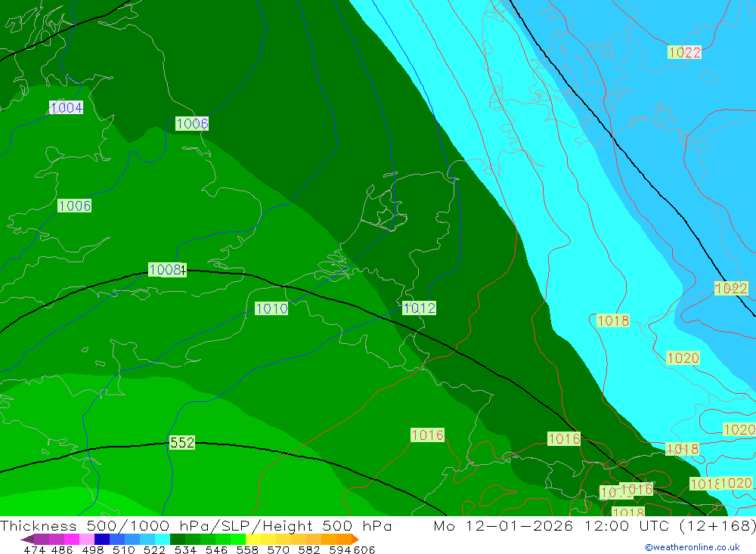Click the 594 legend value
The width and height of the screenshot is (756, 554).
tap(340, 550)
